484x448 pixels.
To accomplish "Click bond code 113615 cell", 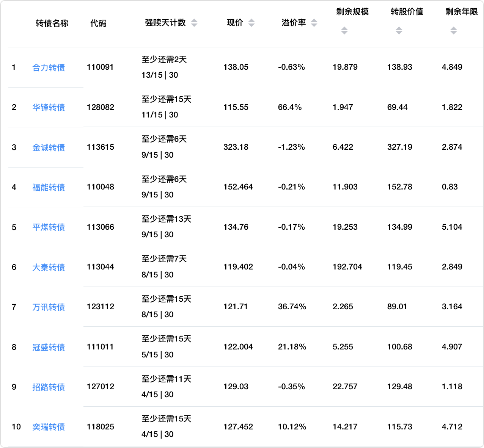I will coord(100,147).
